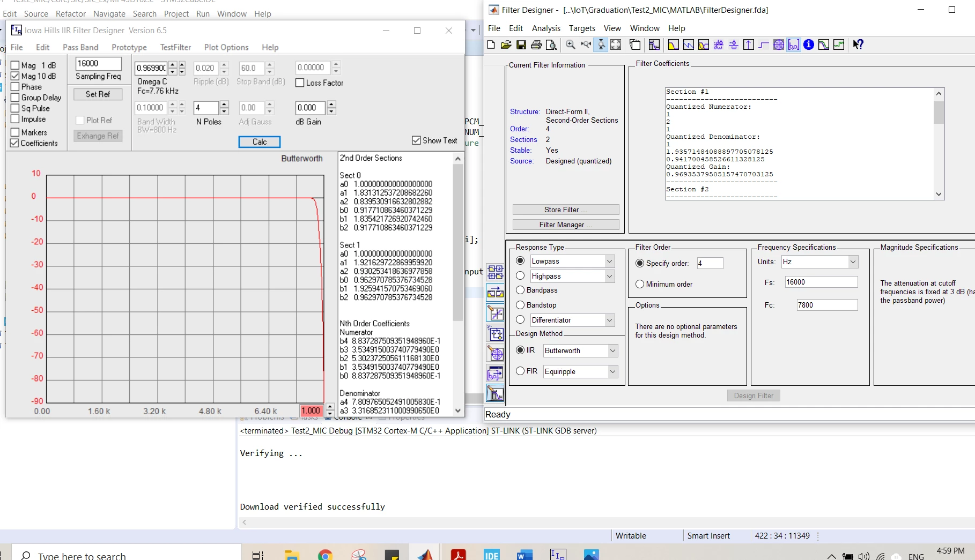Enable the Mag 1 dB checkbox
The image size is (975, 560).
15,65
